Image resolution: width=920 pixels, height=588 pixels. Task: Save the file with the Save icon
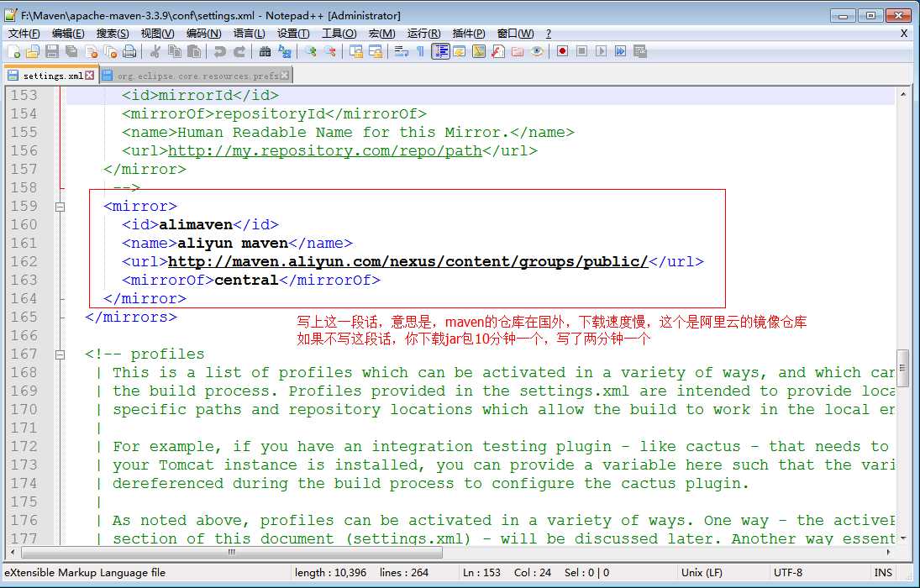52,51
